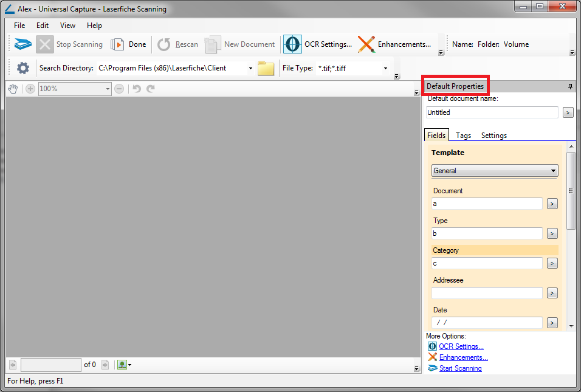The image size is (581, 392).
Task: Click the OCR Settings link
Action: click(461, 346)
